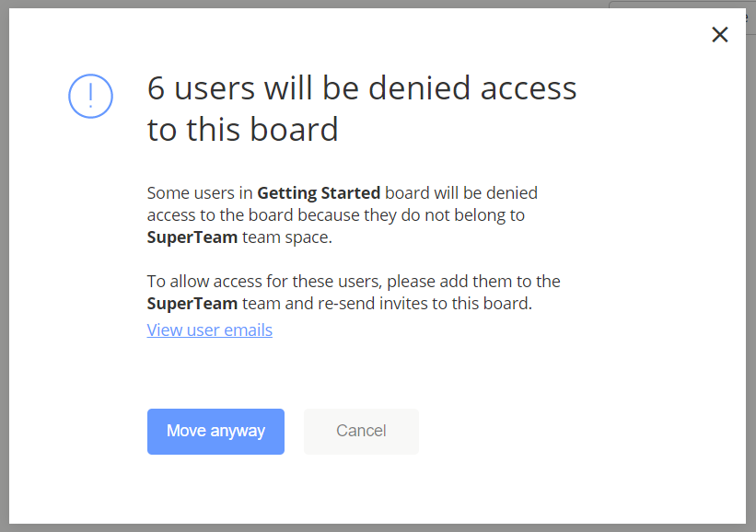Click the 'Some users in' paragraph start
Image resolution: width=756 pixels, height=532 pixels.
tap(199, 193)
